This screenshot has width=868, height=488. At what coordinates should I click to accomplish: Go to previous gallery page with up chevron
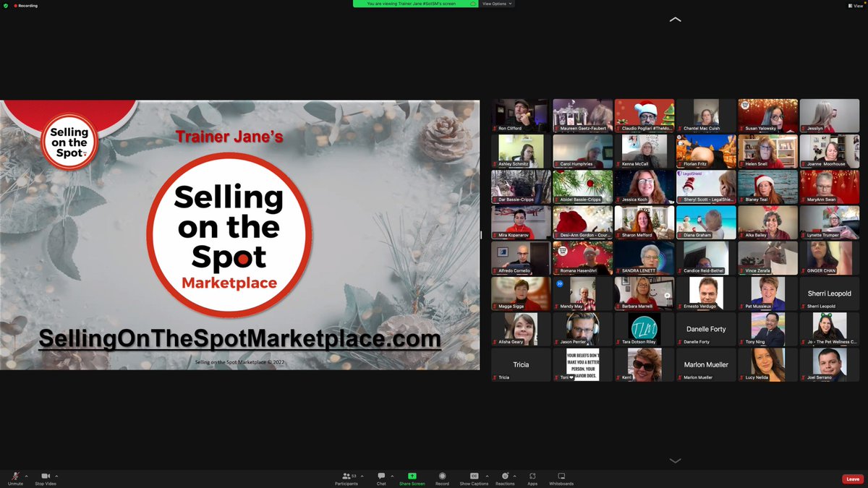676,20
